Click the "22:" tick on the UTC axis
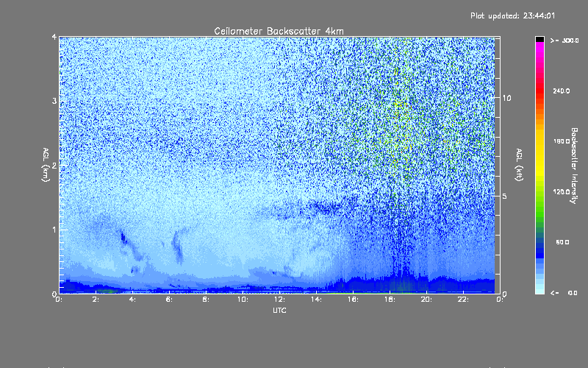Viewport: 588px width, 368px height. pos(463,300)
